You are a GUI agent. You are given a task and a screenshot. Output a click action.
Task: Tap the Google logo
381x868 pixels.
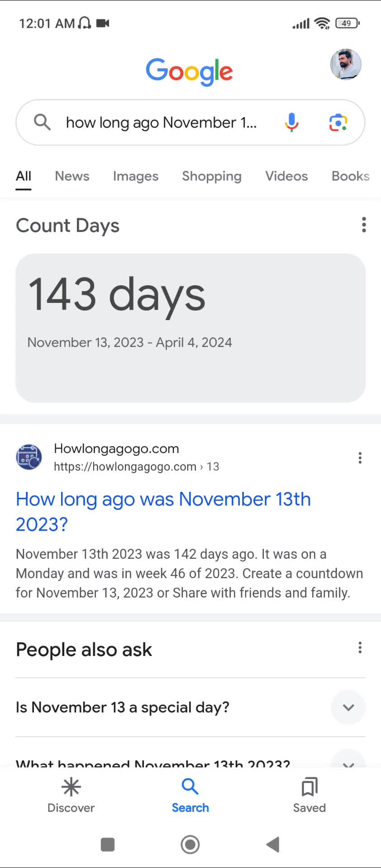189,71
